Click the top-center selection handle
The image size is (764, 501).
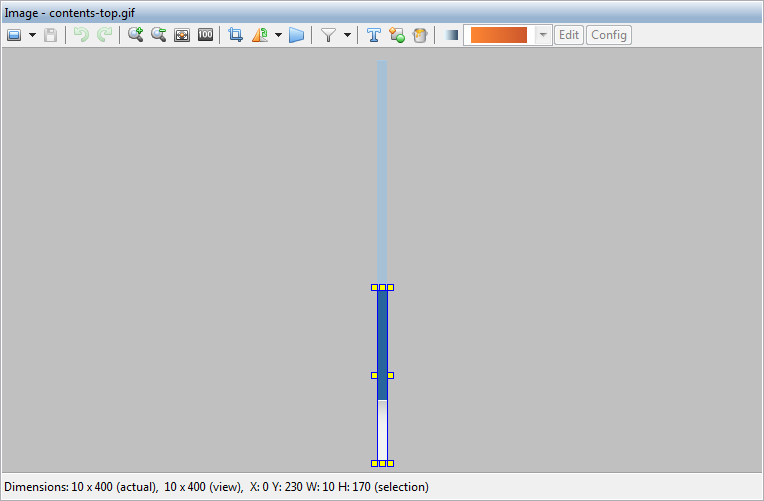[x=382, y=288]
